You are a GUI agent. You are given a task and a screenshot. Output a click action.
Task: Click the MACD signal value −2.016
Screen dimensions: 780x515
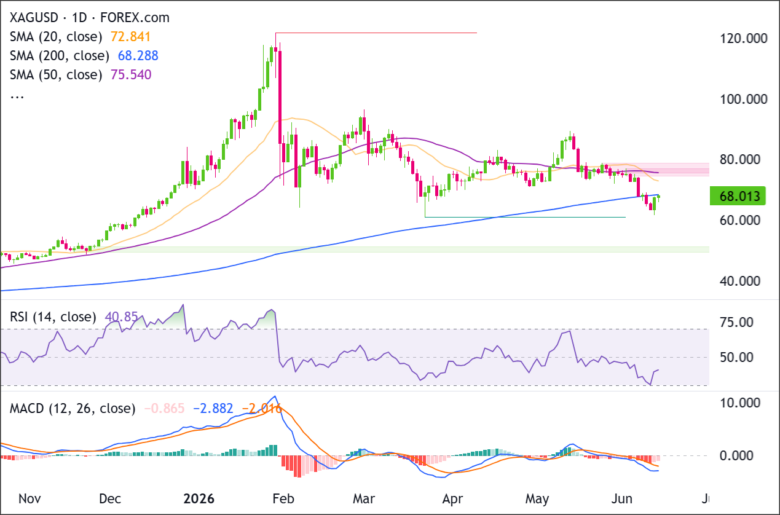262,409
